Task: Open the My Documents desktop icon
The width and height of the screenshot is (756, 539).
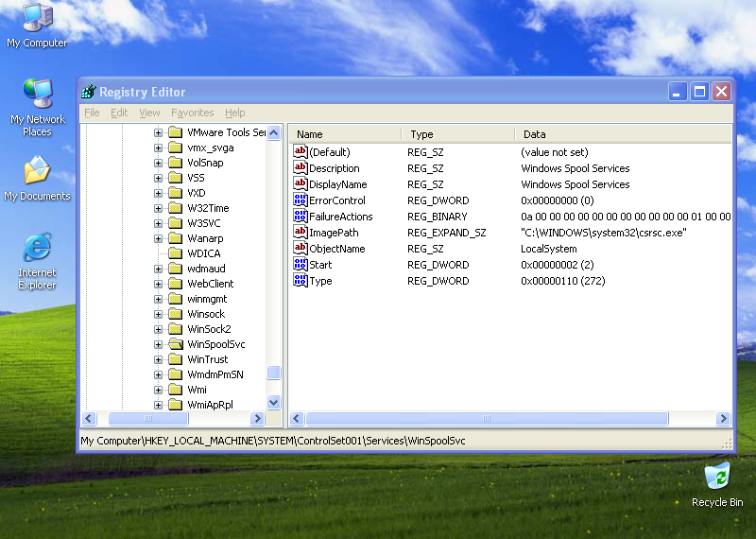Action: point(37,178)
